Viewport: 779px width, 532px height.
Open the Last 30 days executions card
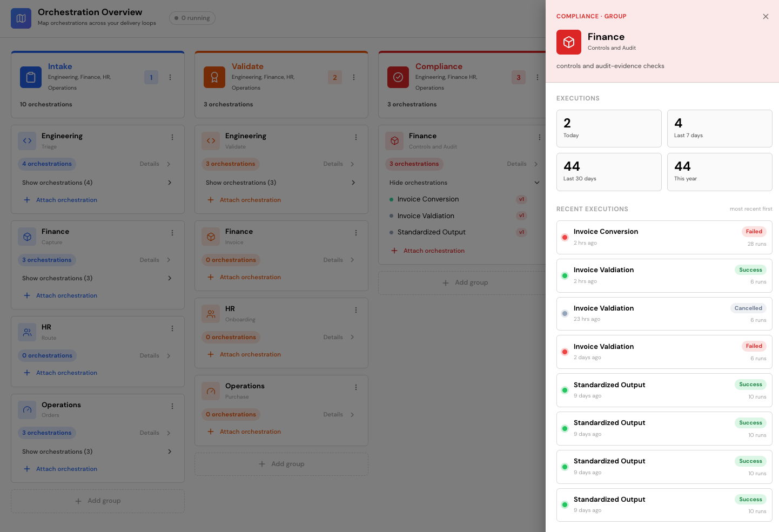609,172
